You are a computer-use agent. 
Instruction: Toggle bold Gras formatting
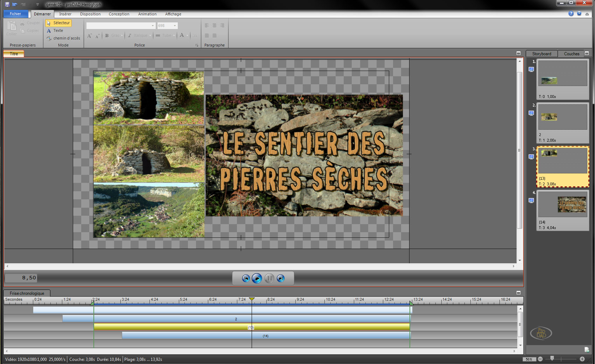click(112, 35)
